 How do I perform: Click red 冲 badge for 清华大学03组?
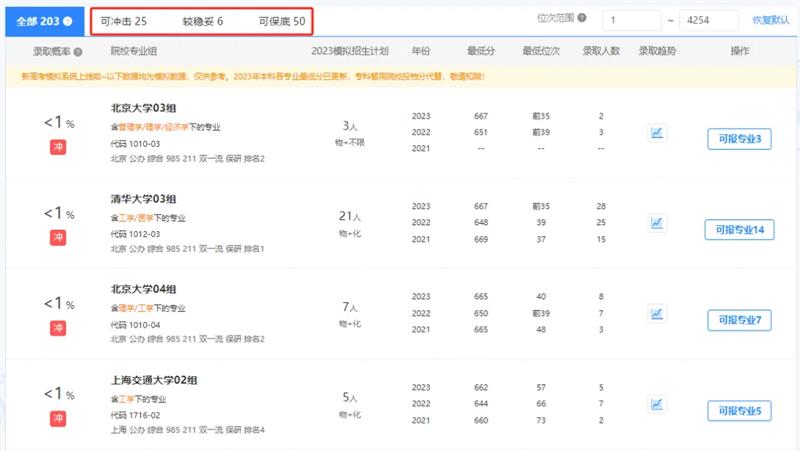pos(58,237)
